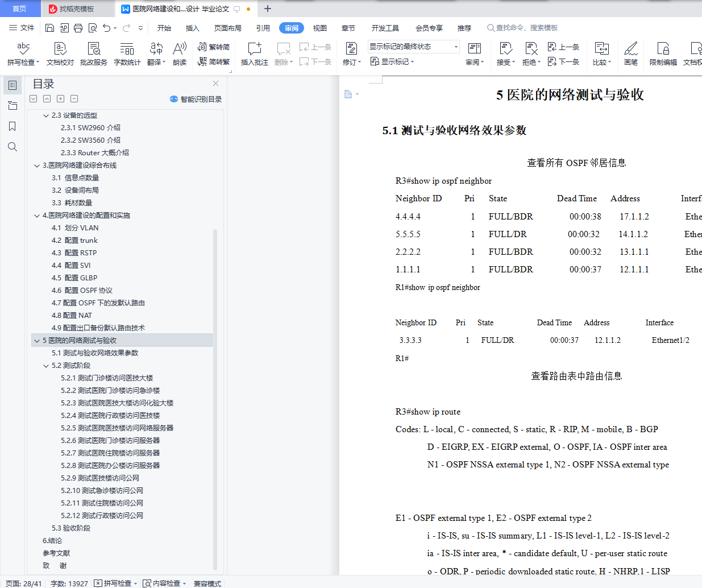Switch to the 页面布局 ribbon tab
This screenshot has width=702, height=588.
[x=228, y=28]
